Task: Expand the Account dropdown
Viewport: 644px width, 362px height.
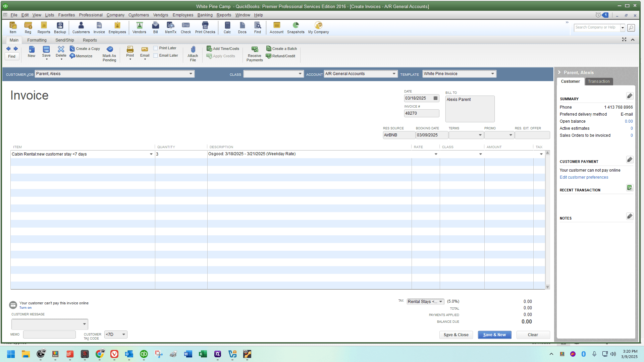Action: (x=394, y=74)
